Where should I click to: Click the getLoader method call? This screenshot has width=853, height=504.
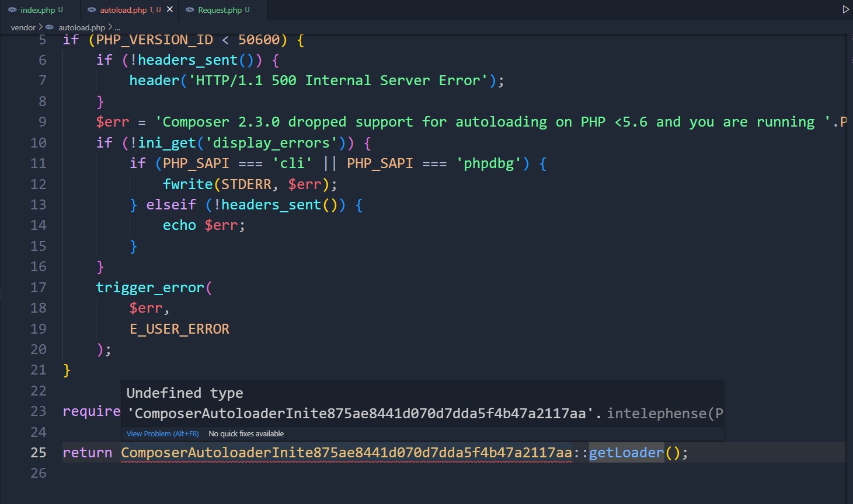626,453
